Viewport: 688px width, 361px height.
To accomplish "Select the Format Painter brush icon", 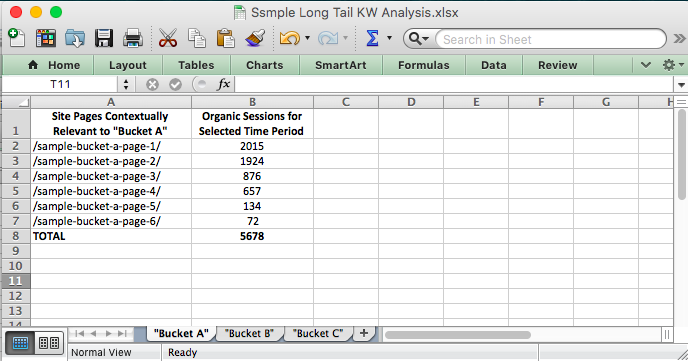I will [255, 39].
